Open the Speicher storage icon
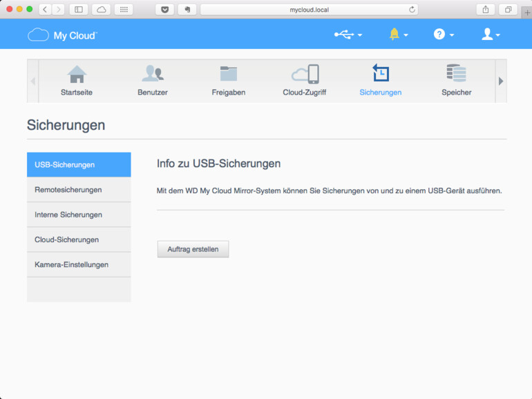Image resolution: width=532 pixels, height=399 pixels. click(x=456, y=73)
